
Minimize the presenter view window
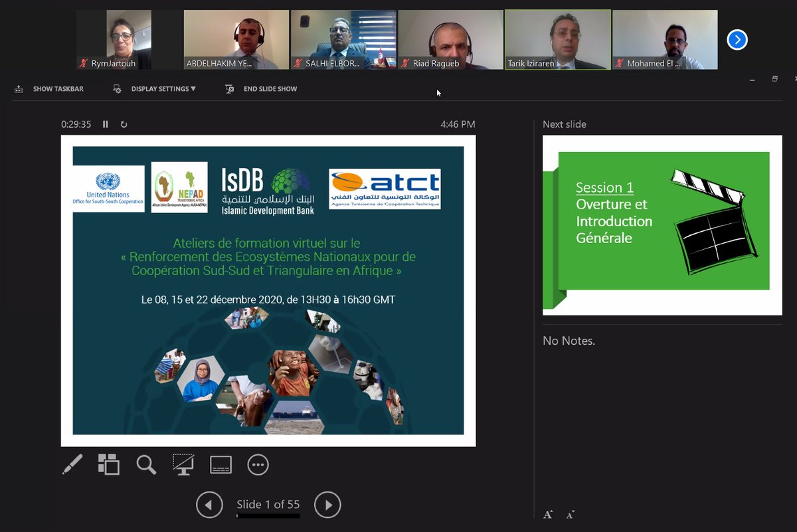pos(752,80)
